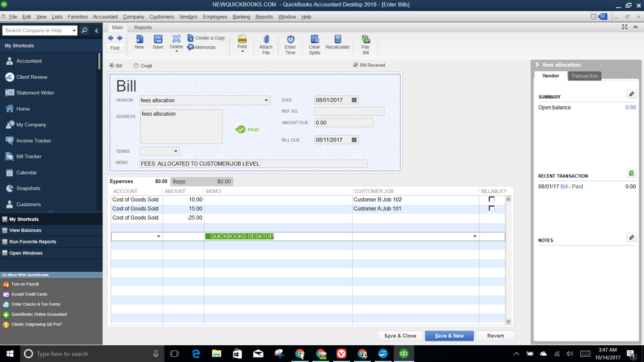Click the Delete X icon

(x=176, y=39)
